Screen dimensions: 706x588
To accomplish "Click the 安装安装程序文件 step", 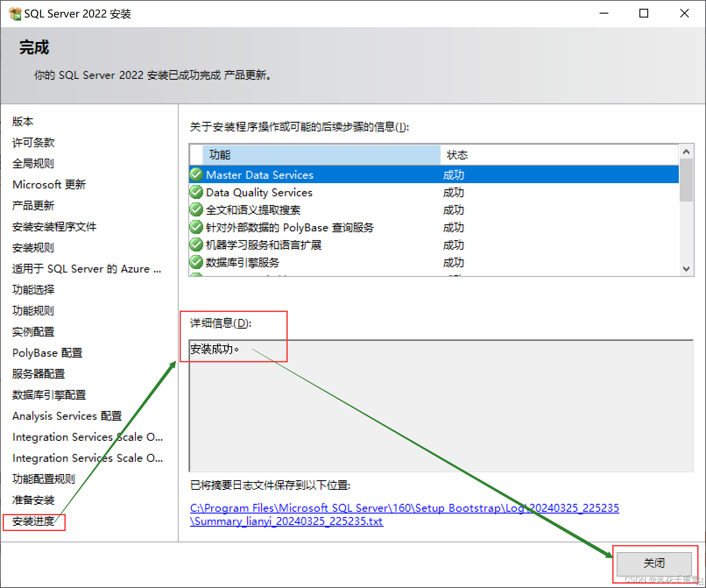I will [54, 227].
